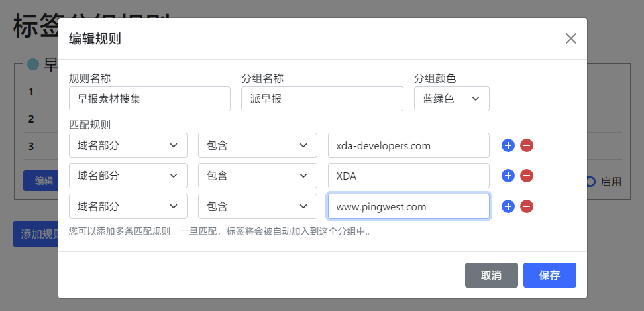
Task: Click the teal group color dot
Action: pyautogui.click(x=33, y=65)
